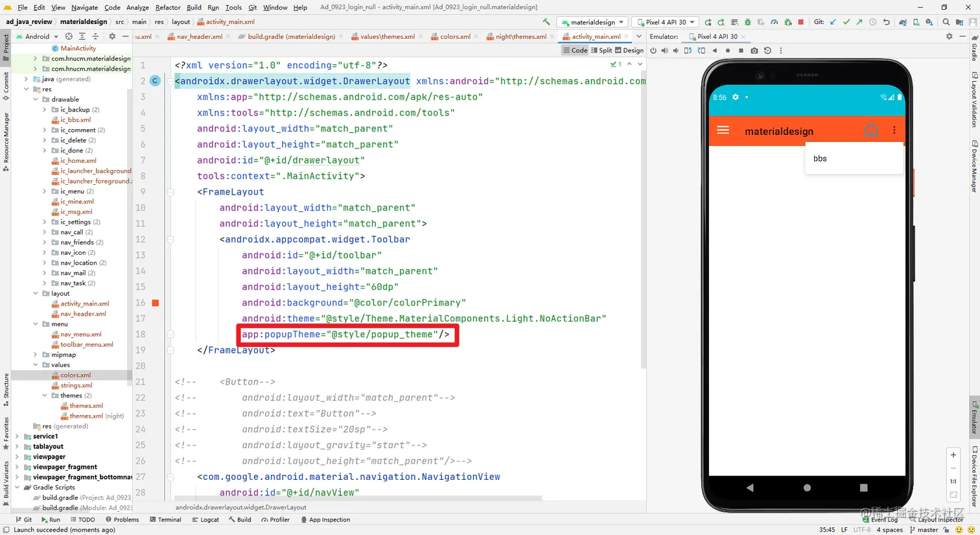The height and width of the screenshot is (535, 980).
Task: Collapse the layout folder
Action: (x=36, y=293)
